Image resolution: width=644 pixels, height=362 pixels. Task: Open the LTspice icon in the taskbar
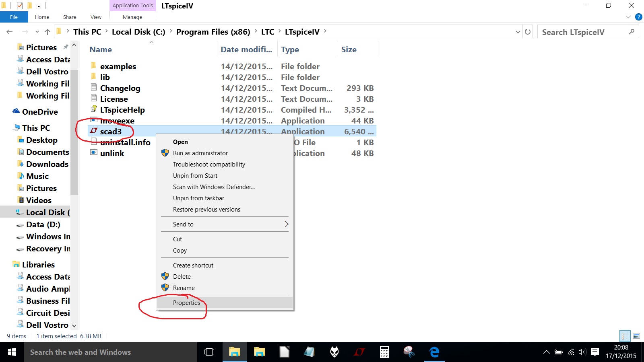359,352
